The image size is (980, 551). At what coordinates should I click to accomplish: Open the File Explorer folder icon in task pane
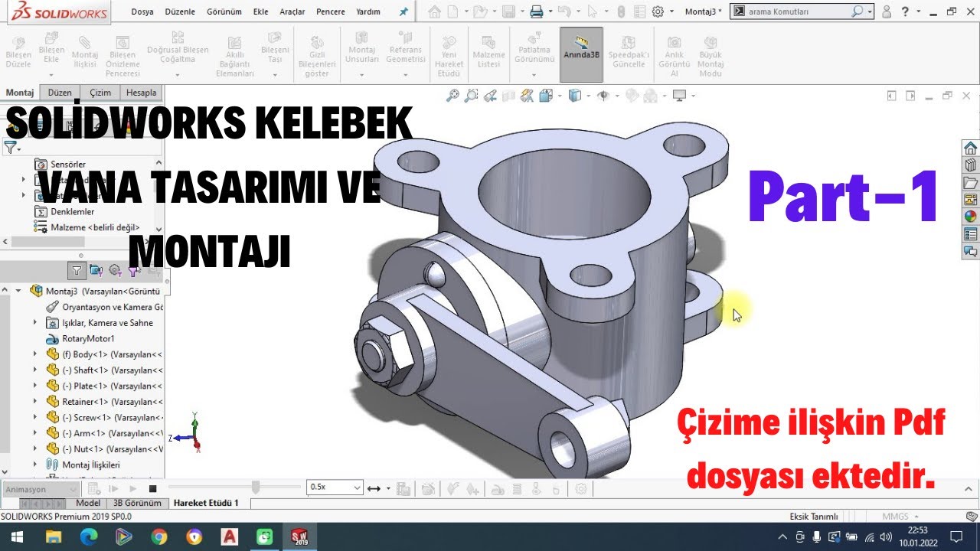970,183
